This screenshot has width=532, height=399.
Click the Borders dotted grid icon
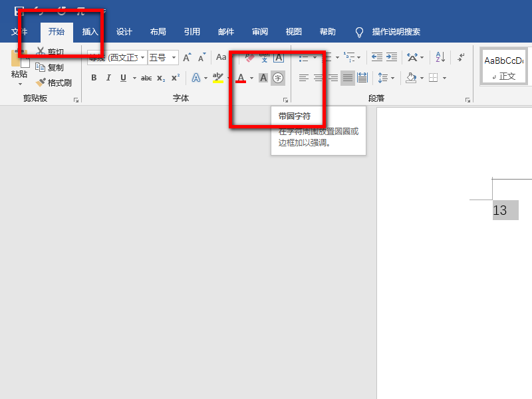[x=434, y=78]
